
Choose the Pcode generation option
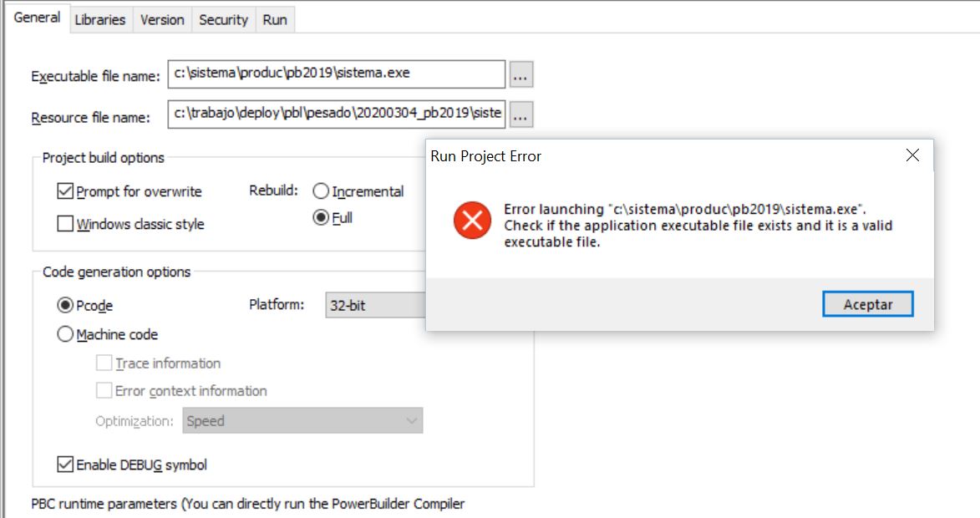click(x=65, y=305)
